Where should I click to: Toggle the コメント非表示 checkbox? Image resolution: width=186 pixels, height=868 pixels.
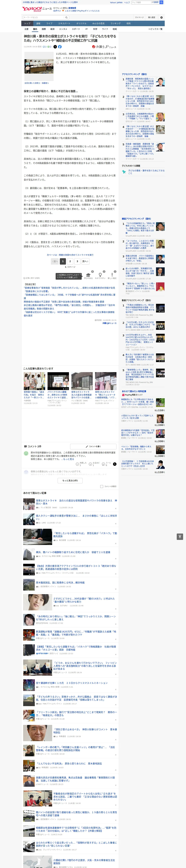click(102, 486)
